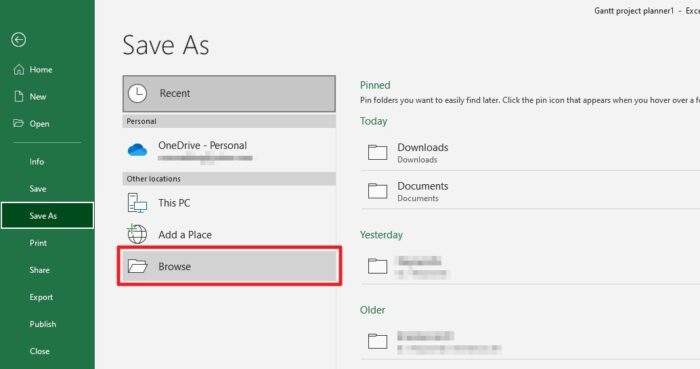The height and width of the screenshot is (369, 700).
Task: Click the folder icon under Yesterday
Action: point(378,266)
